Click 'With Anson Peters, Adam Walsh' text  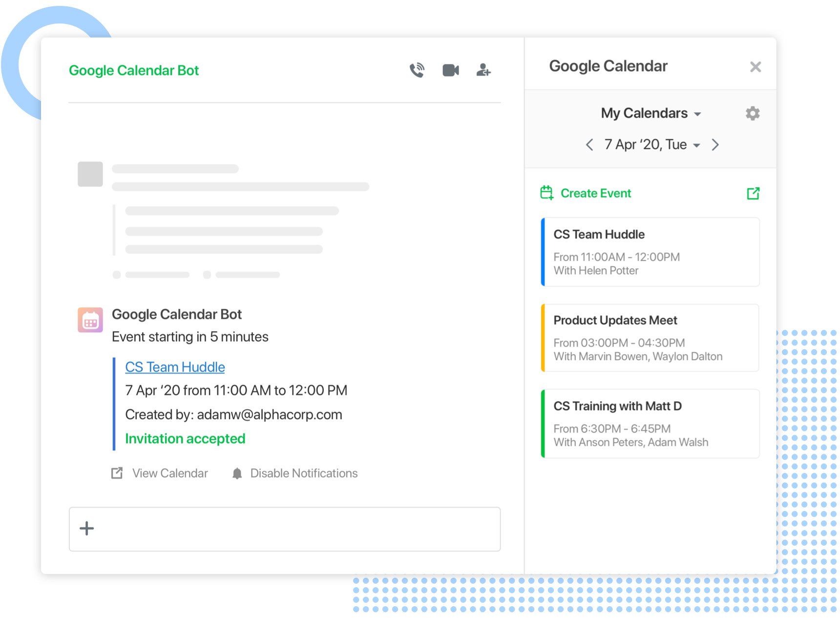tap(631, 443)
